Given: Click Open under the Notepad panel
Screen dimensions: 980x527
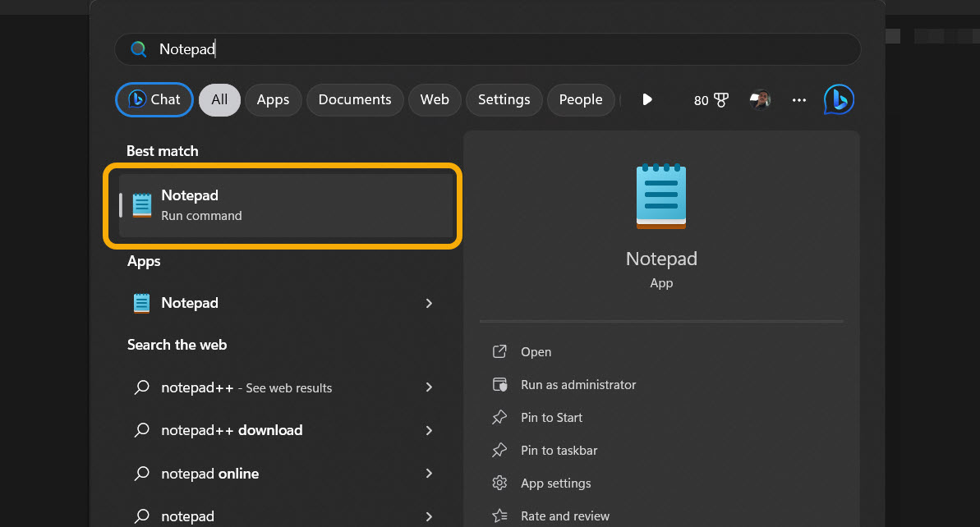Looking at the screenshot, I should click(x=536, y=351).
